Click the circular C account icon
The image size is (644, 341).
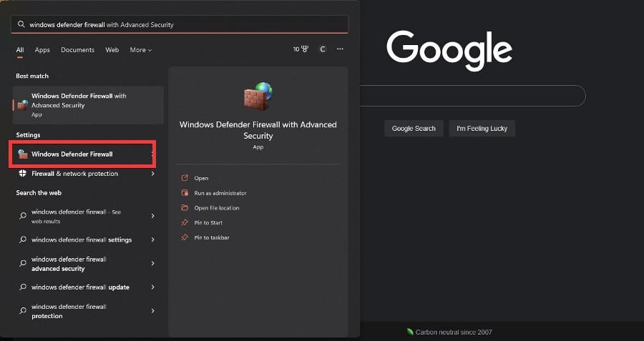(x=323, y=49)
